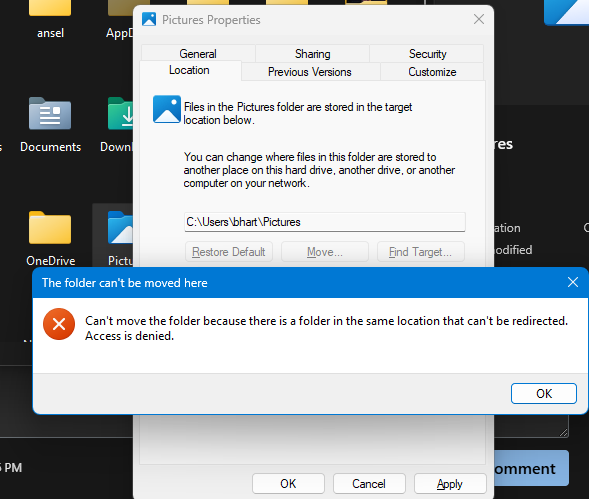Select the OneDrive folder icon
The height and width of the screenshot is (499, 589).
[x=50, y=228]
